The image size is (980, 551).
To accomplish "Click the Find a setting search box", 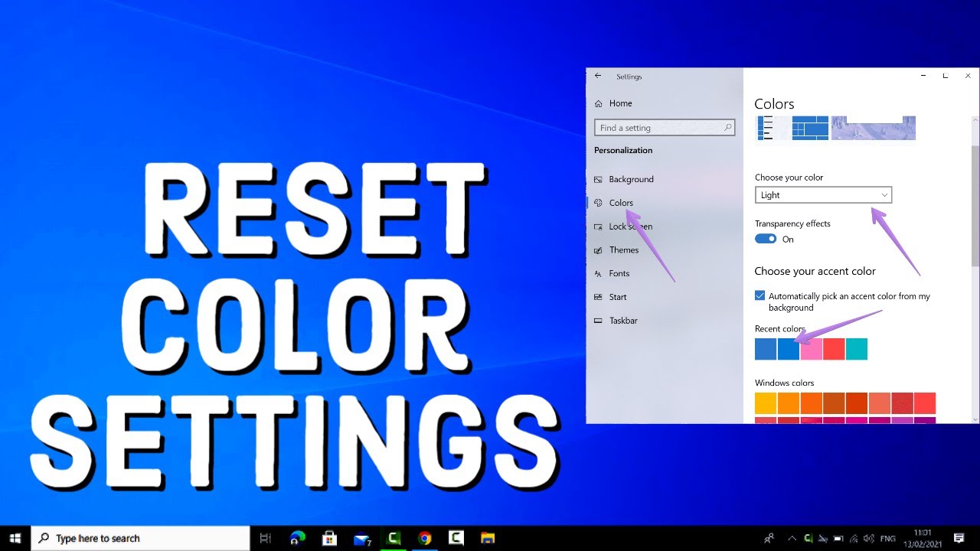I will point(665,128).
